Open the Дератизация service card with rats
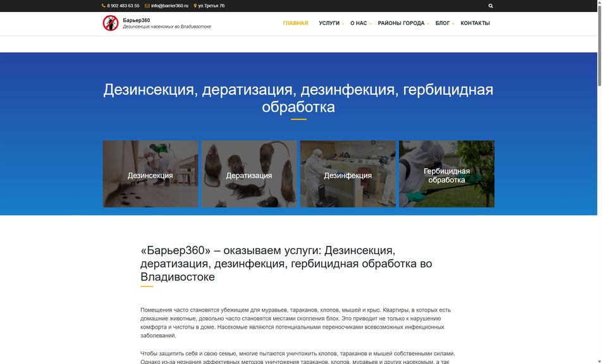Viewport: 602px width, 364px height. (x=249, y=174)
